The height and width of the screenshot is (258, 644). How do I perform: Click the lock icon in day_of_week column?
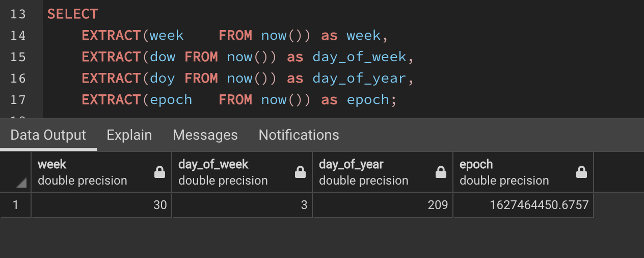(x=300, y=173)
